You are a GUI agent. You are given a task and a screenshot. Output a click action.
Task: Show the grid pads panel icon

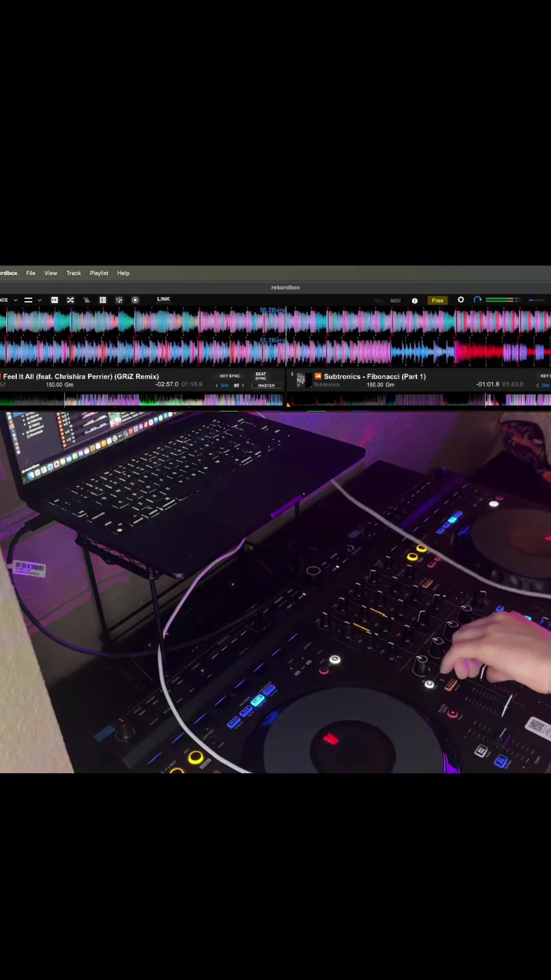coord(103,300)
